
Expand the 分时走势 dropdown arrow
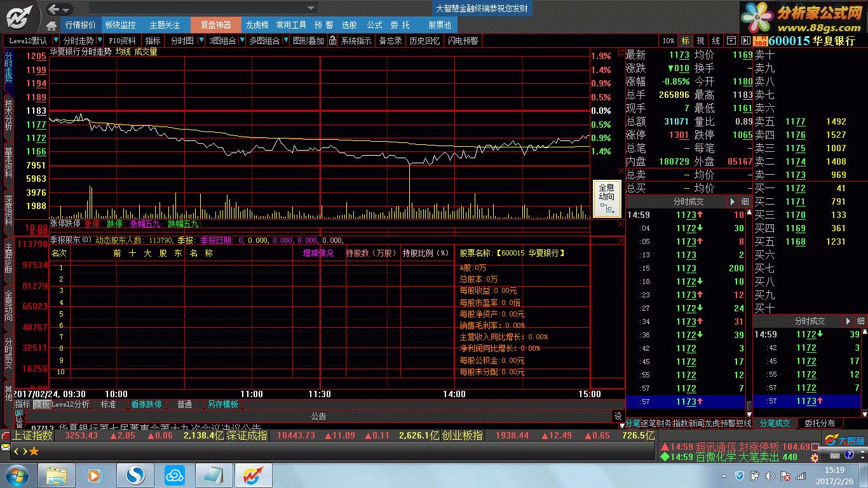[99, 41]
